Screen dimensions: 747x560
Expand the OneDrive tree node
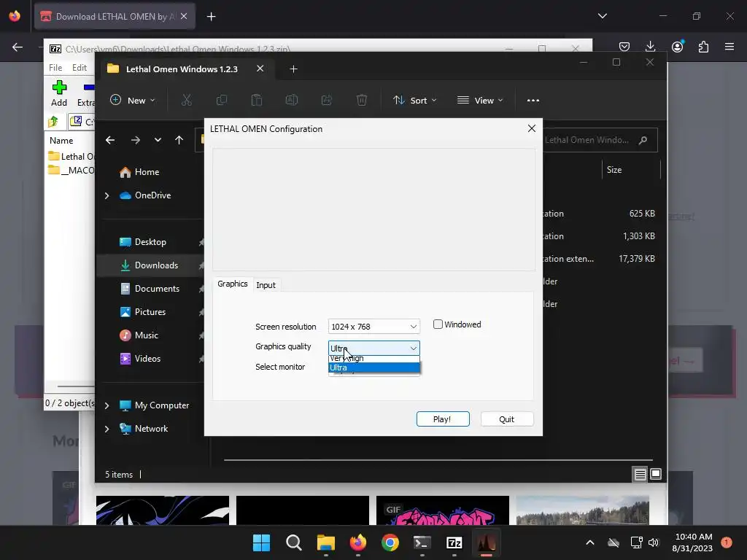[x=107, y=195]
